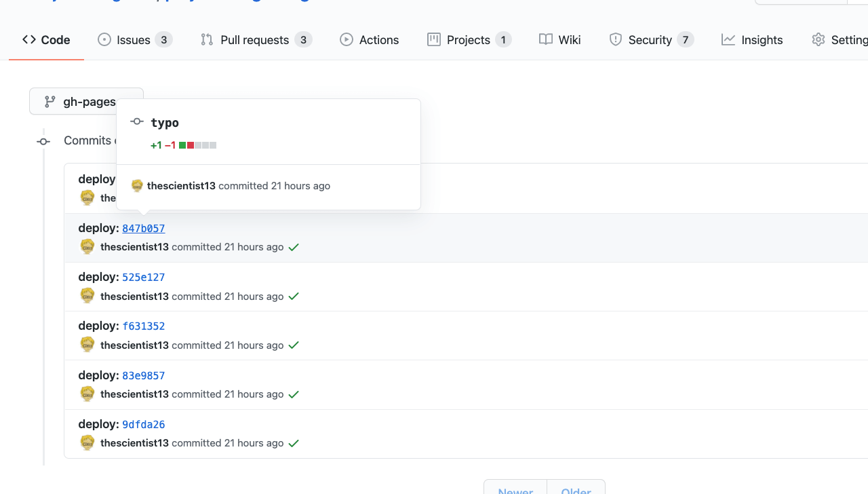868x494 pixels.
Task: Open the Issues icon in repository navigation
Action: tap(105, 39)
